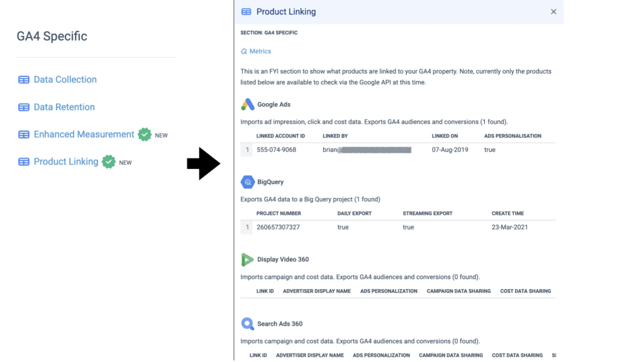Click Ads Personalization header under Display Video 360

pos(389,291)
